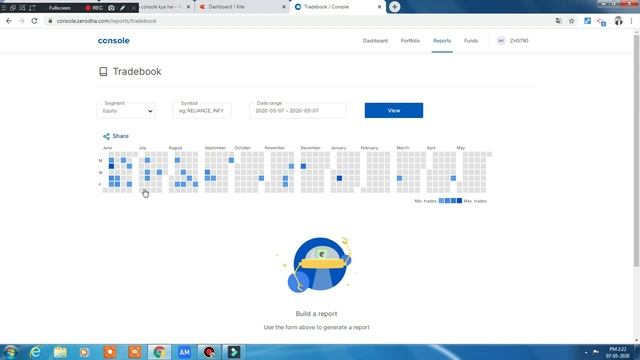The width and height of the screenshot is (640, 360).
Task: Open File Explorer folder from taskbar
Action: [60, 352]
